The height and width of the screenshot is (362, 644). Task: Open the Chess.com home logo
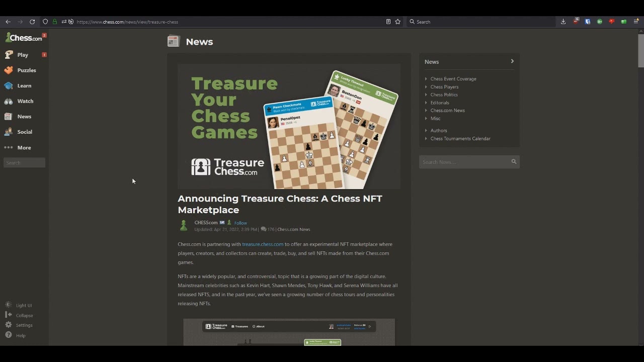24,38
